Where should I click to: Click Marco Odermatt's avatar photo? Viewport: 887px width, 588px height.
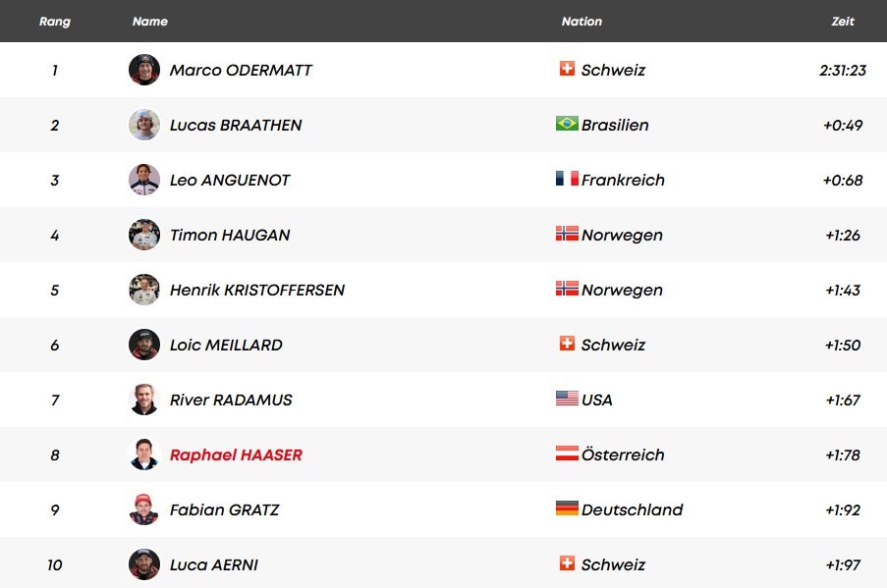[144, 70]
